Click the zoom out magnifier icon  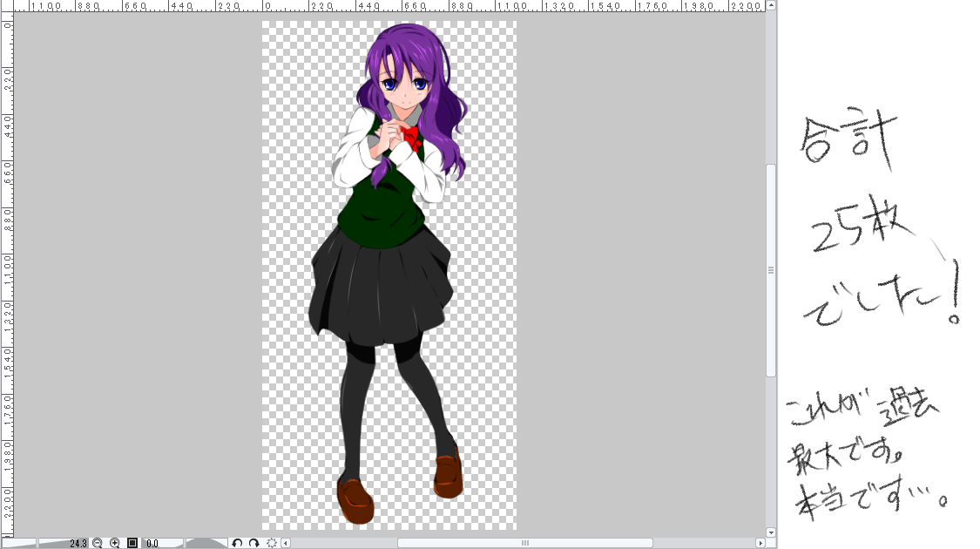point(98,543)
